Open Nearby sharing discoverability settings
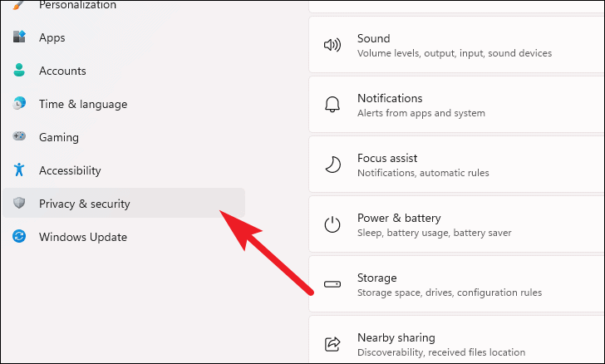This screenshot has width=605, height=364. tap(456, 340)
